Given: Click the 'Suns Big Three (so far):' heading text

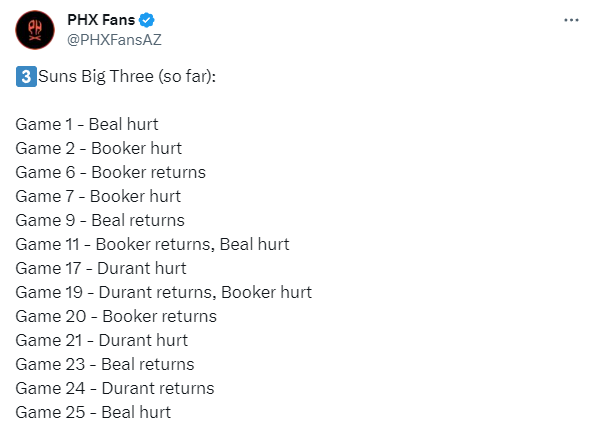Looking at the screenshot, I should click(127, 76).
